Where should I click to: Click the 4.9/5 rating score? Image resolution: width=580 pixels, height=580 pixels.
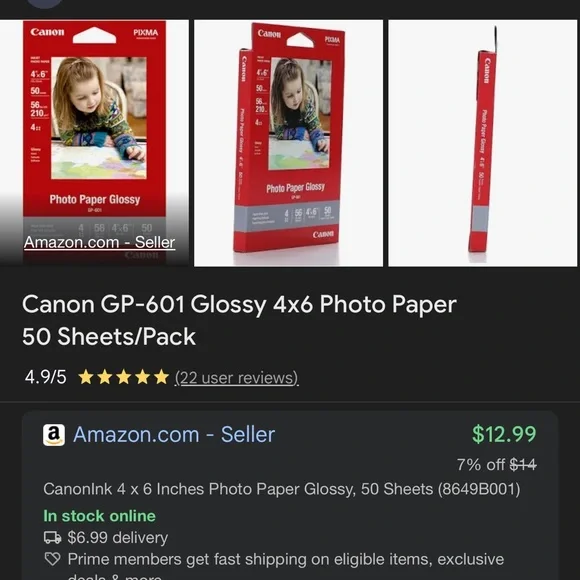coord(45,377)
